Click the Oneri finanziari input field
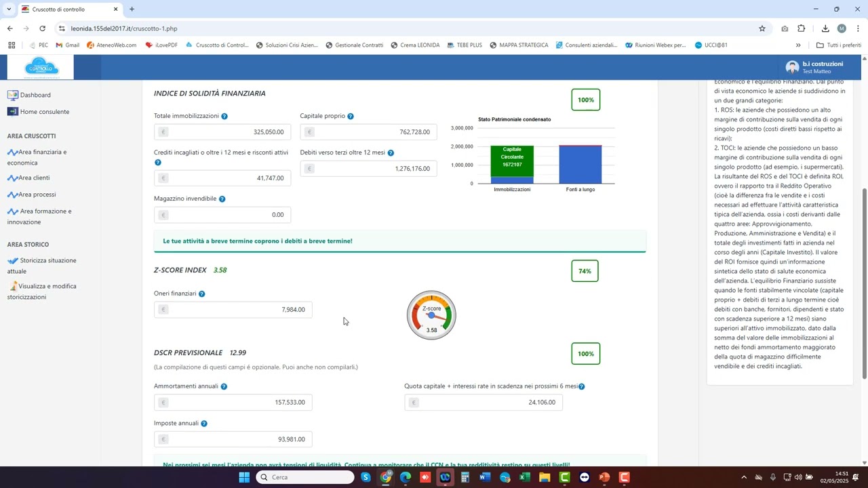 click(233, 310)
